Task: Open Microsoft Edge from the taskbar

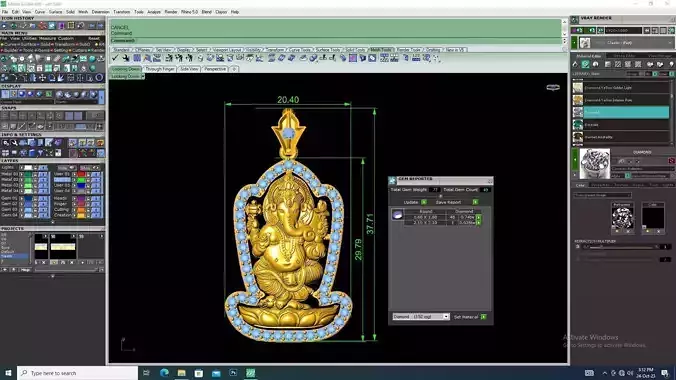Action: [x=164, y=373]
